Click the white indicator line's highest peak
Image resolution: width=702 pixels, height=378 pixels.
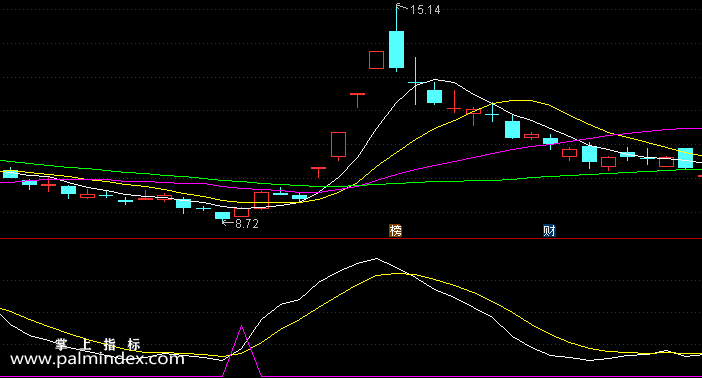pyautogui.click(x=376, y=258)
